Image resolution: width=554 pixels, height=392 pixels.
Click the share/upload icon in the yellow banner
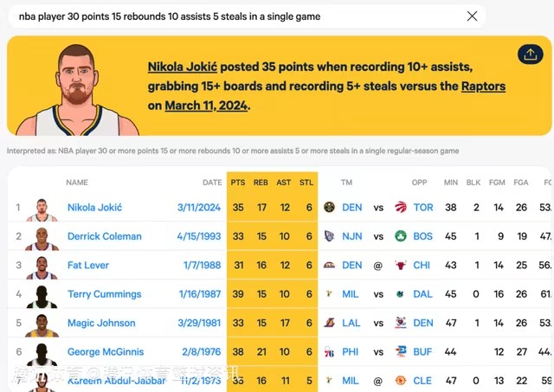[530, 55]
